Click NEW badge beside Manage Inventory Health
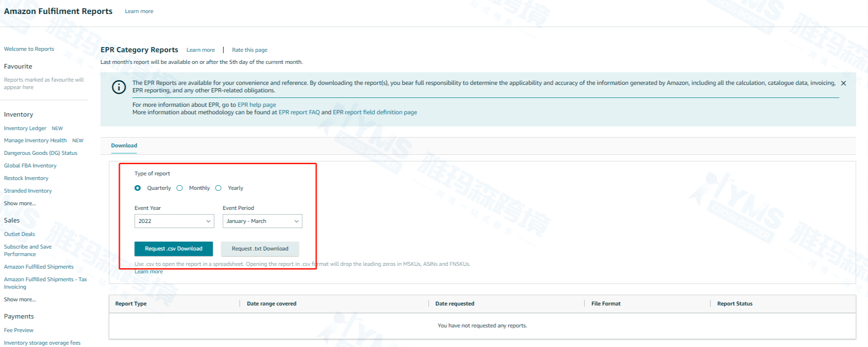Screen dimensions: 868x347 [x=78, y=140]
